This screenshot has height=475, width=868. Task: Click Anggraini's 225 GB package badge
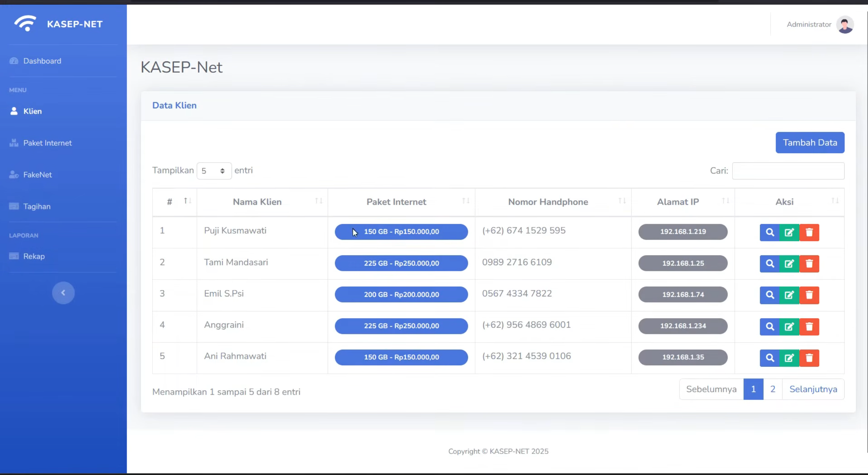coord(401,326)
